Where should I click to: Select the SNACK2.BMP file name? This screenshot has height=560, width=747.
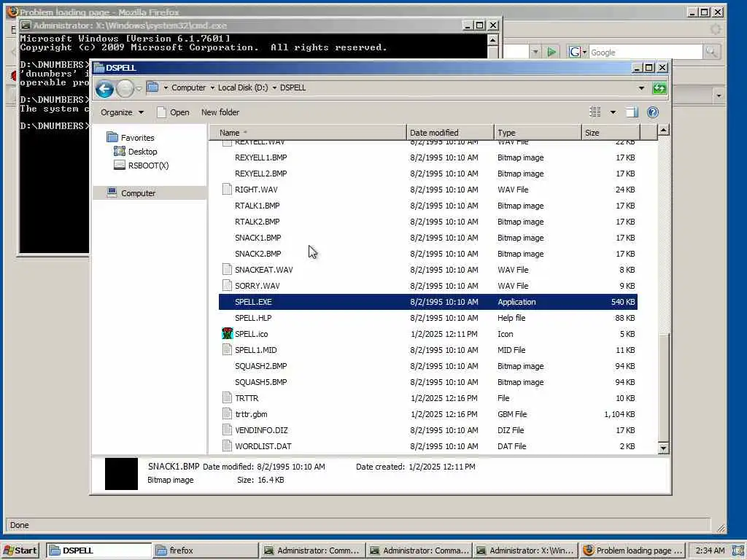tap(258, 254)
